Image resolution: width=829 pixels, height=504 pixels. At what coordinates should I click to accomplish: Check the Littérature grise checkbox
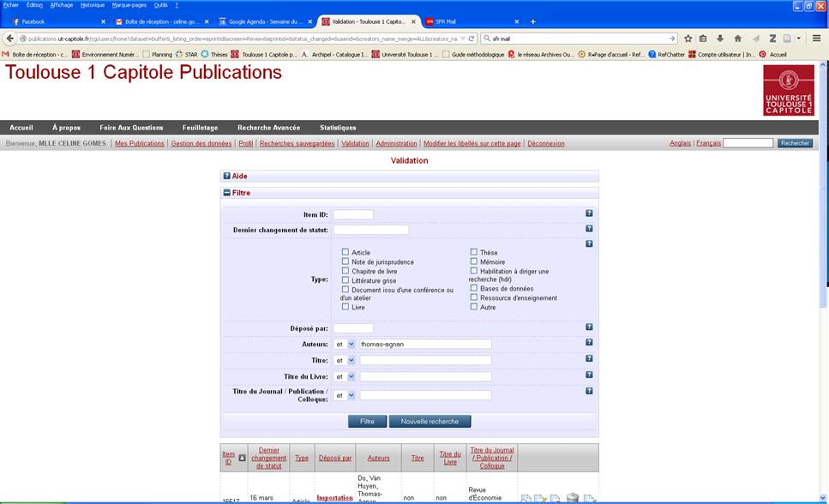pyautogui.click(x=345, y=280)
